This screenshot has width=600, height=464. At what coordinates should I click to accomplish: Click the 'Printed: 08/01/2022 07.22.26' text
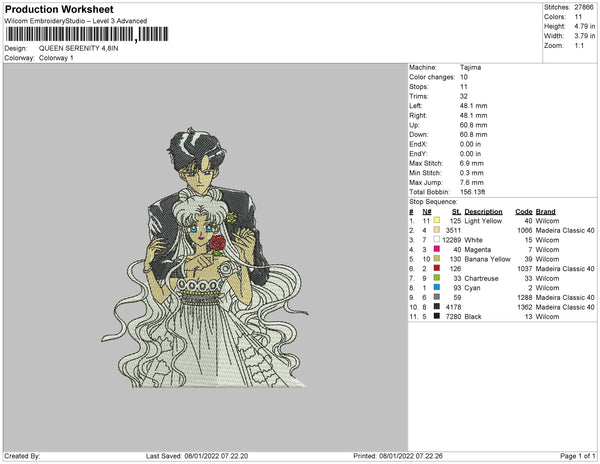pyautogui.click(x=398, y=456)
